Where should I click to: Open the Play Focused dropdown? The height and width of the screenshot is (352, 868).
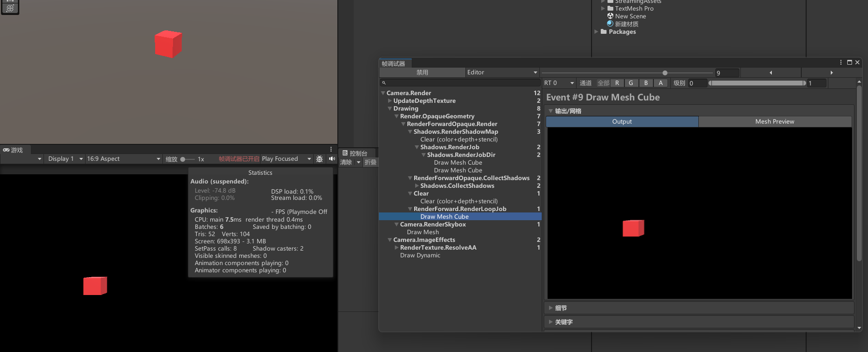(286, 159)
